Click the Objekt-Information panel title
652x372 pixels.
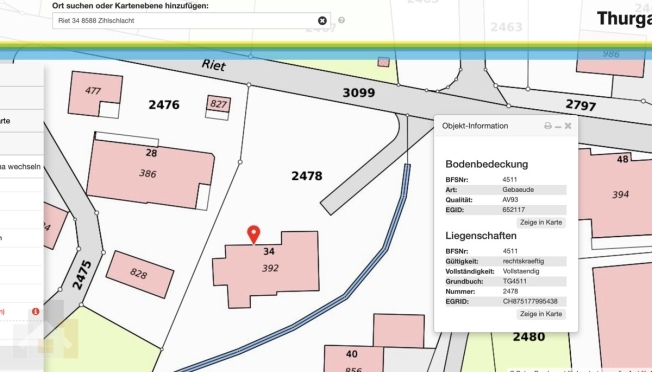475,126
